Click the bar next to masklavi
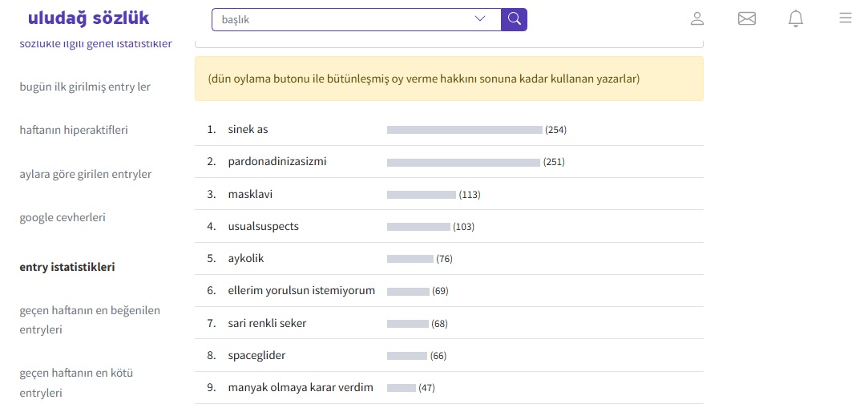This screenshot has width=868, height=412. click(x=422, y=195)
